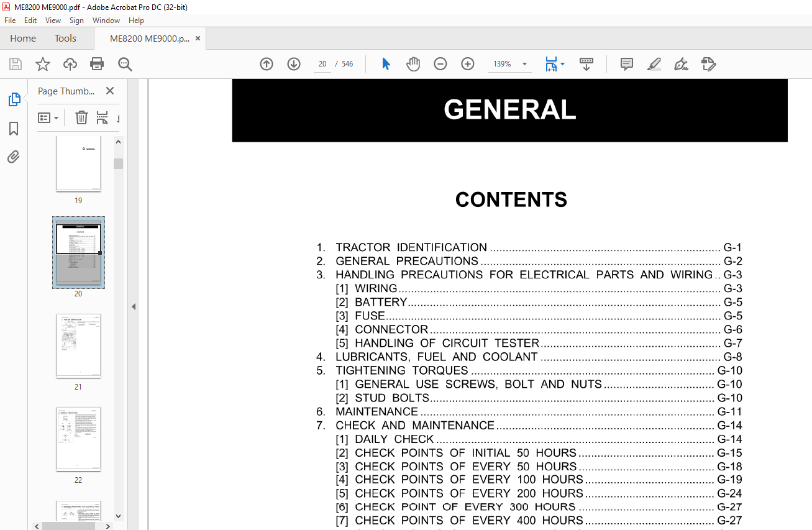Select page 21 thumbnail
Screen dimensions: 812x530
pyautogui.click(x=78, y=346)
